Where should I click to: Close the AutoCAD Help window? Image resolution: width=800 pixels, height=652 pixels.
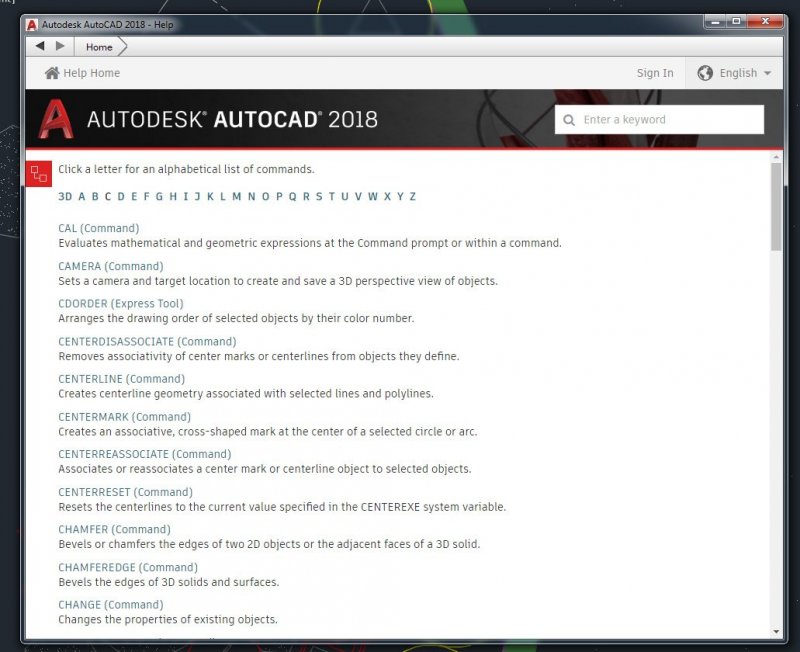(x=765, y=21)
